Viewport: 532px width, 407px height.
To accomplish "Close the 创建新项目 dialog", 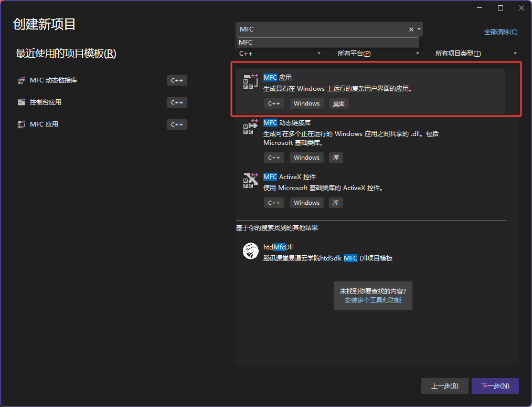I will [522, 8].
